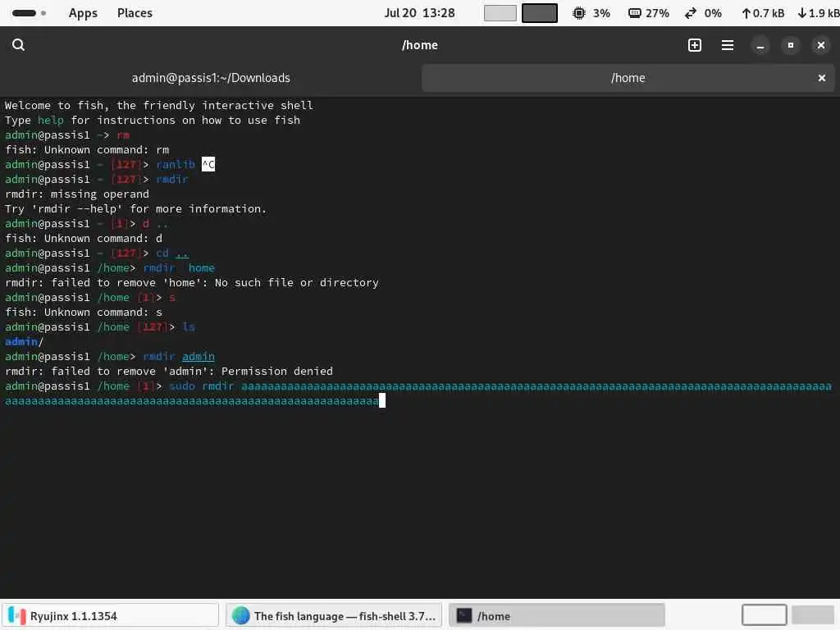Click 'Welcome to fish' greeting line
This screenshot has height=630, width=840.
pos(158,106)
